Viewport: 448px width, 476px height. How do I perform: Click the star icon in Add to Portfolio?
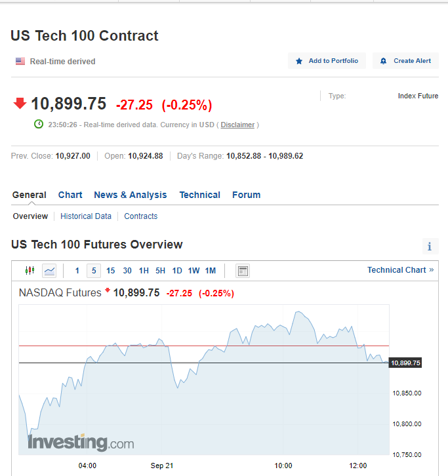point(300,61)
